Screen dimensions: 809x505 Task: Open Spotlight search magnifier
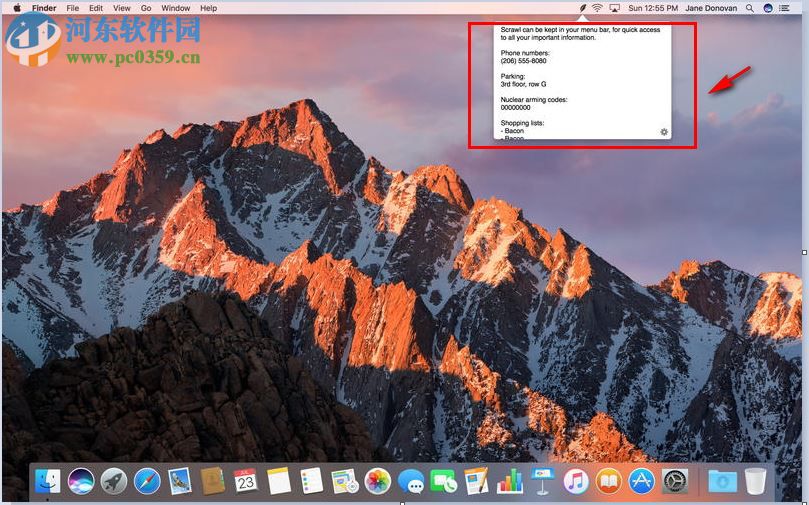click(x=750, y=8)
